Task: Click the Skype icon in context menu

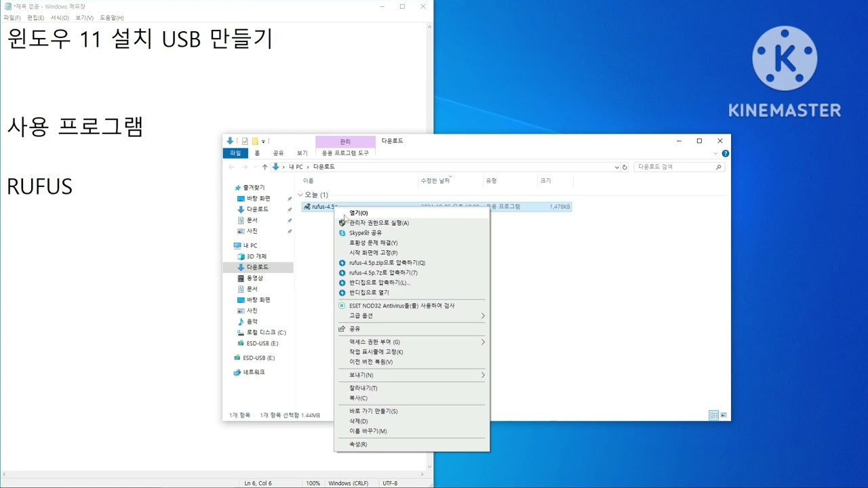Action: coord(342,232)
